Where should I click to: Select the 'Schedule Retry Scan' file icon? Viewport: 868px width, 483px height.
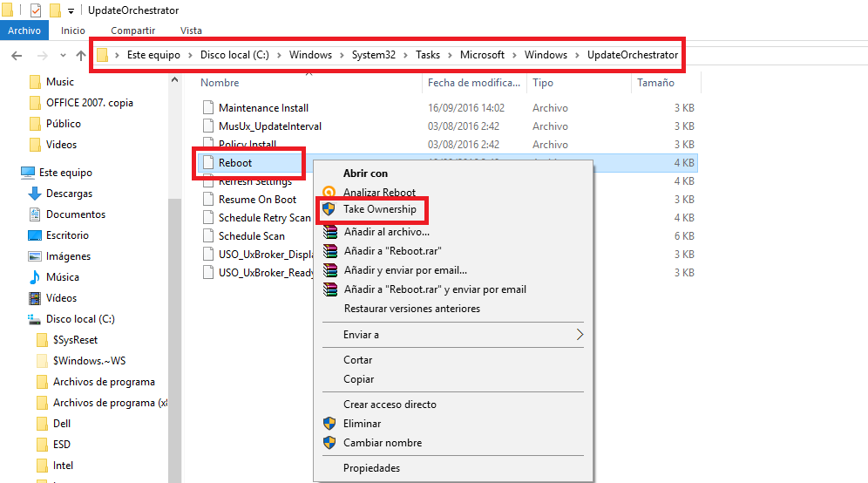pos(208,217)
